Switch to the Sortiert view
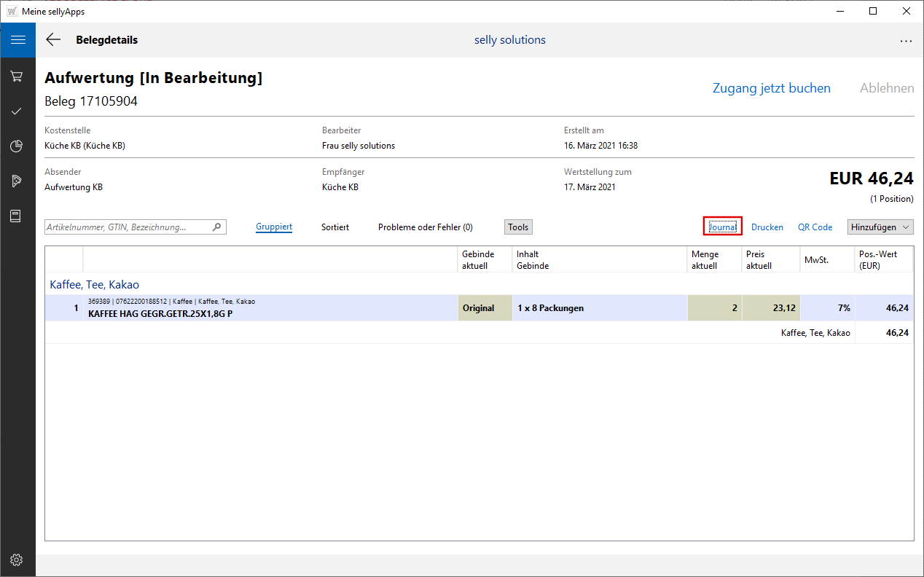This screenshot has height=577, width=924. (x=335, y=227)
